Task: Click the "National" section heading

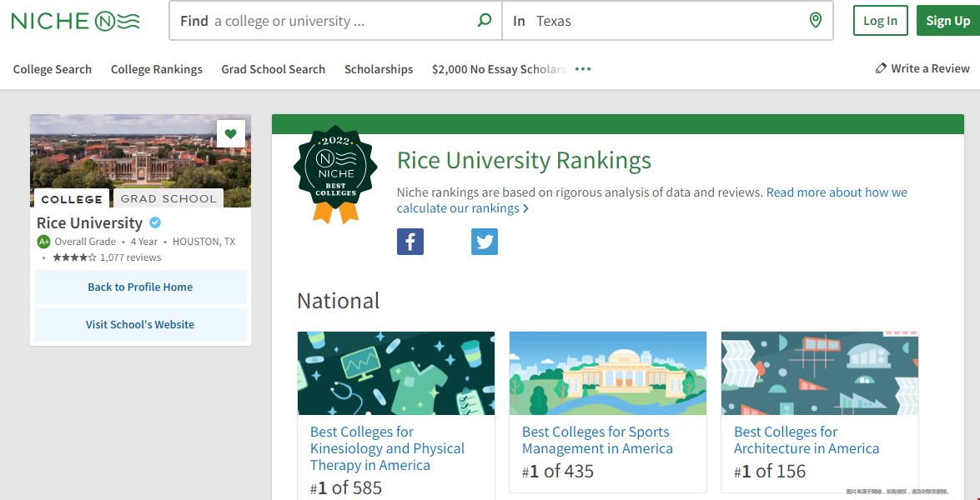Action: click(x=338, y=301)
